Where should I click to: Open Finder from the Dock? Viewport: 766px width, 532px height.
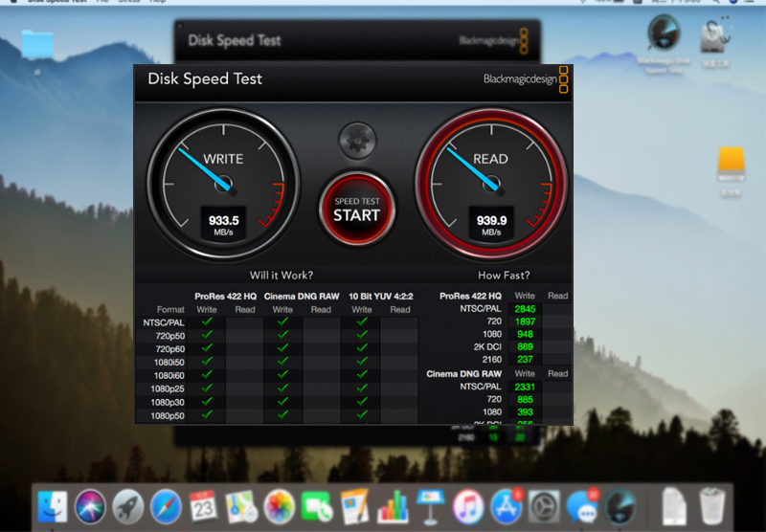[x=53, y=506]
